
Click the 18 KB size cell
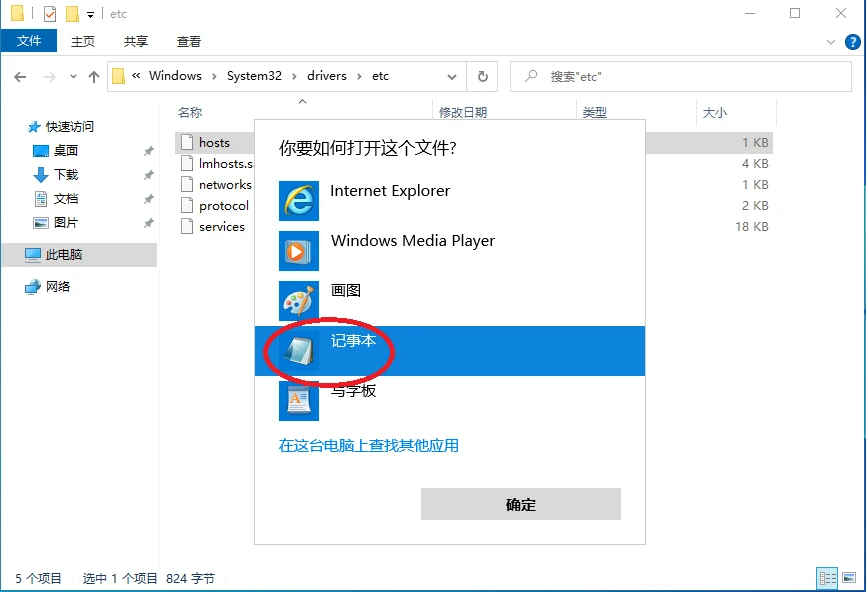click(x=752, y=226)
